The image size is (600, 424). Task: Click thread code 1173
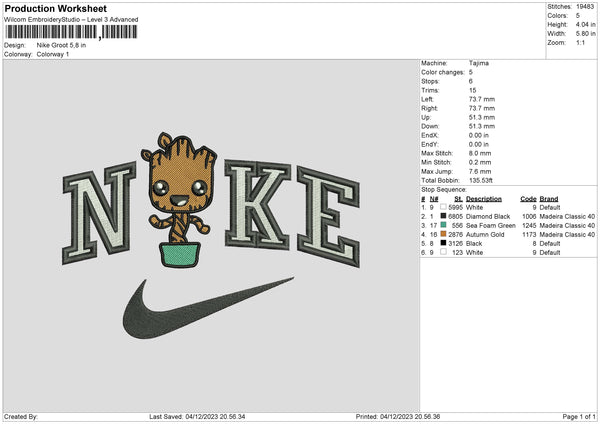coord(529,234)
